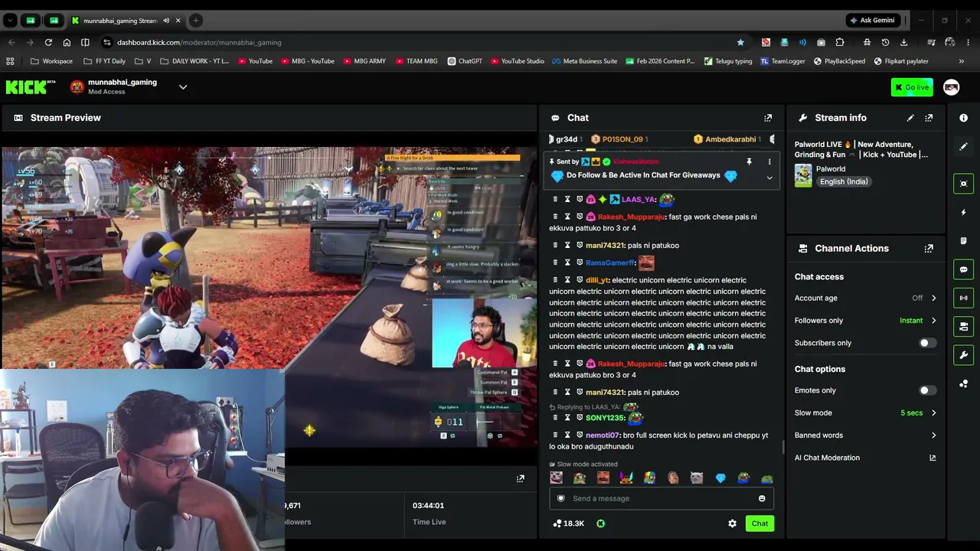Open Followers only settings
Image resolution: width=980 pixels, height=551 pixels.
(x=865, y=321)
